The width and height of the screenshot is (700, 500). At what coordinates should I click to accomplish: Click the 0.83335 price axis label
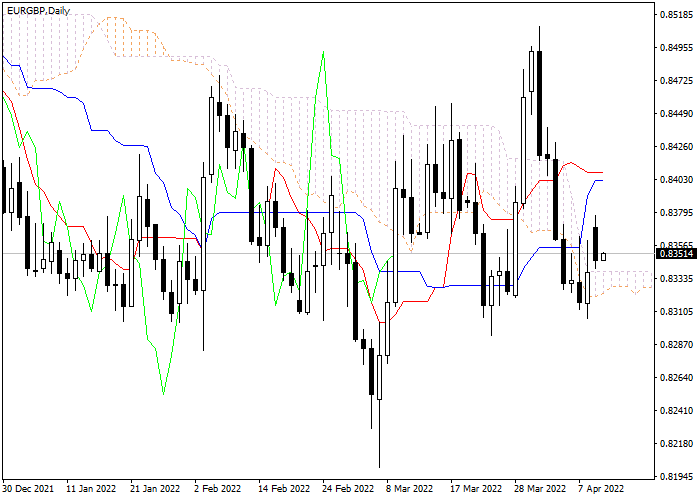tap(677, 279)
